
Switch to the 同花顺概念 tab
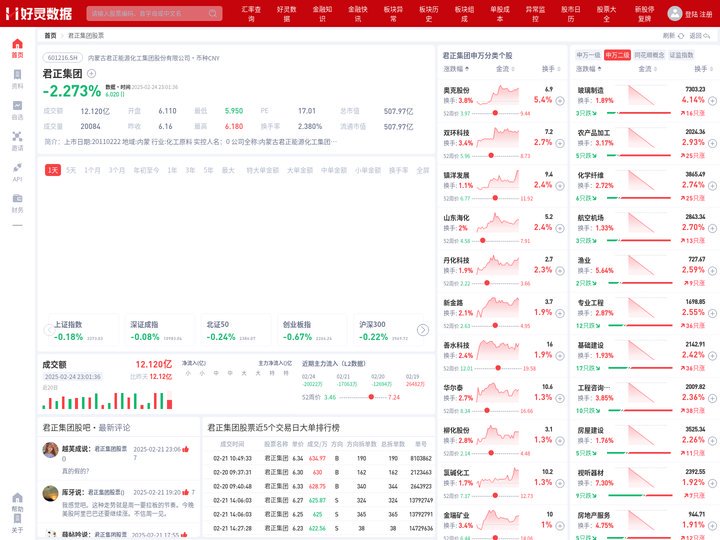click(x=649, y=55)
